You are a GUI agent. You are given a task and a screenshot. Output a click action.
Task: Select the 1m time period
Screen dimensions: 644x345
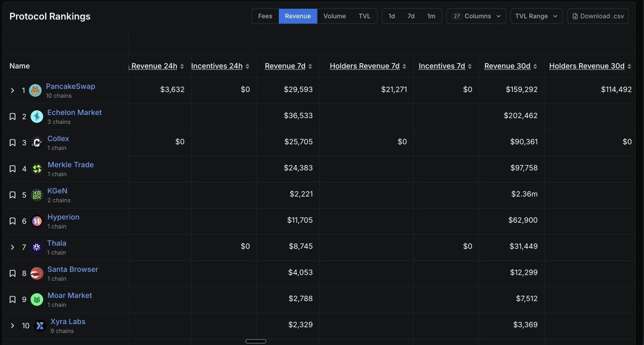point(431,16)
